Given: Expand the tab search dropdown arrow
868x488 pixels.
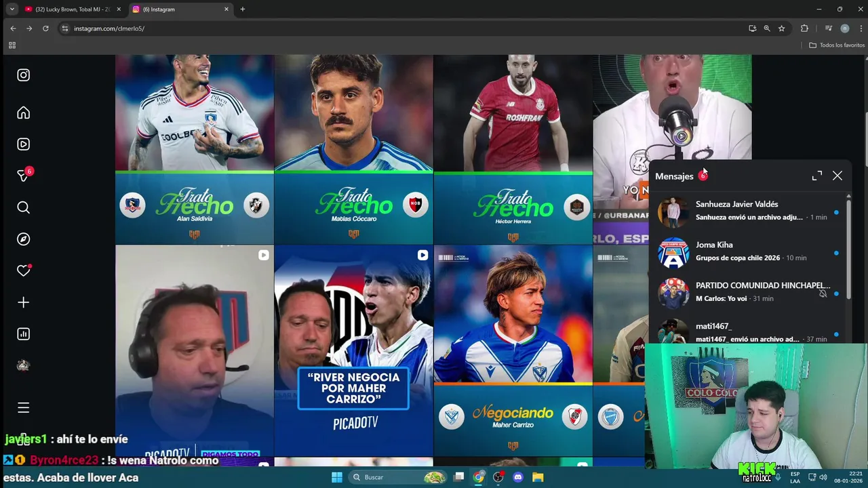Looking at the screenshot, I should point(12,9).
